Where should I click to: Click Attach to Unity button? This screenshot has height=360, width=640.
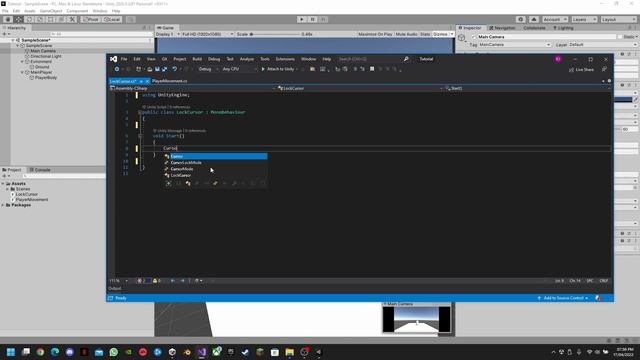click(278, 69)
